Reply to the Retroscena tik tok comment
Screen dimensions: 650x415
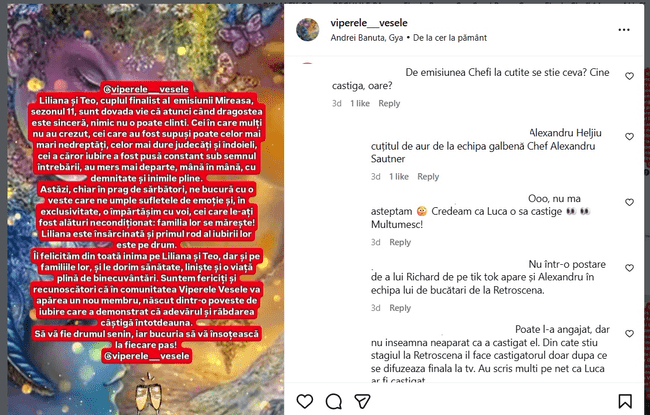click(400, 308)
